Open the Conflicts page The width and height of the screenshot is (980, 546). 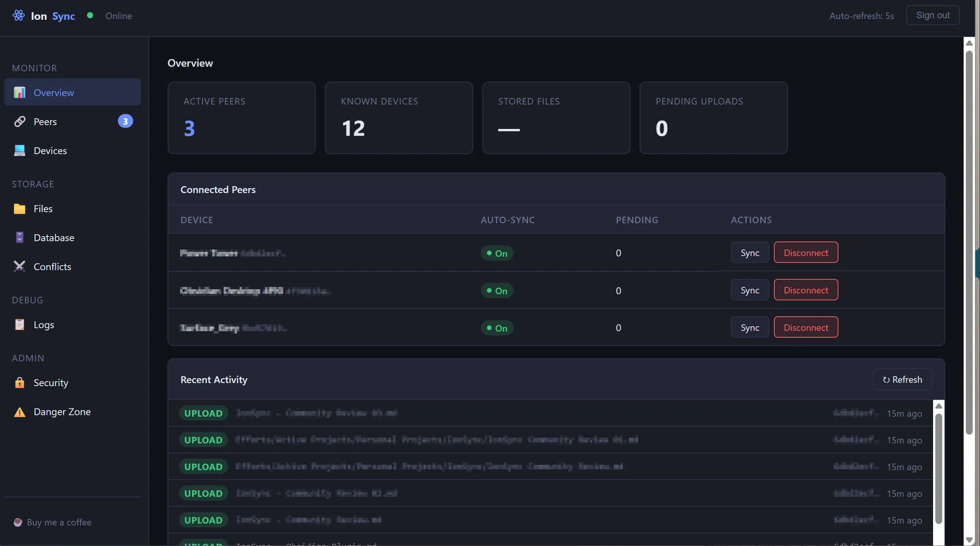coord(72,267)
